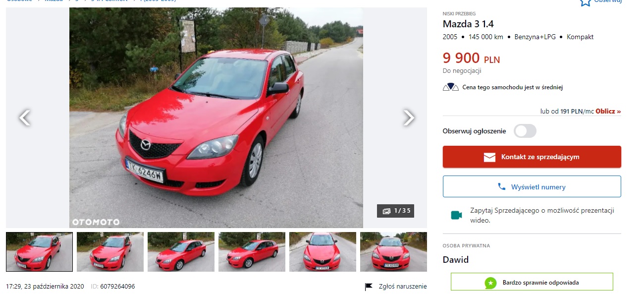Click the phone icon in Wyświetl numery
The image size is (644, 295).
(x=502, y=187)
